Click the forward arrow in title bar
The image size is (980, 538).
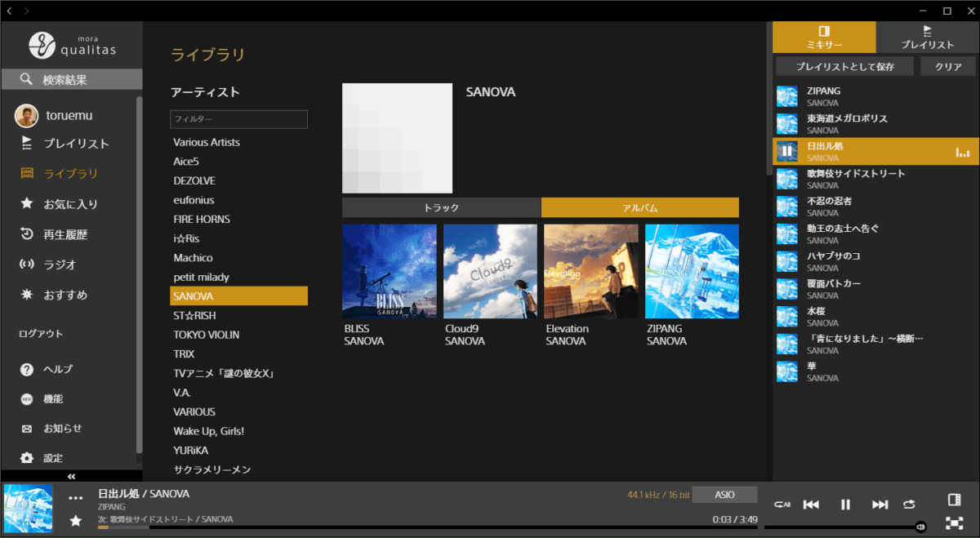[x=27, y=11]
